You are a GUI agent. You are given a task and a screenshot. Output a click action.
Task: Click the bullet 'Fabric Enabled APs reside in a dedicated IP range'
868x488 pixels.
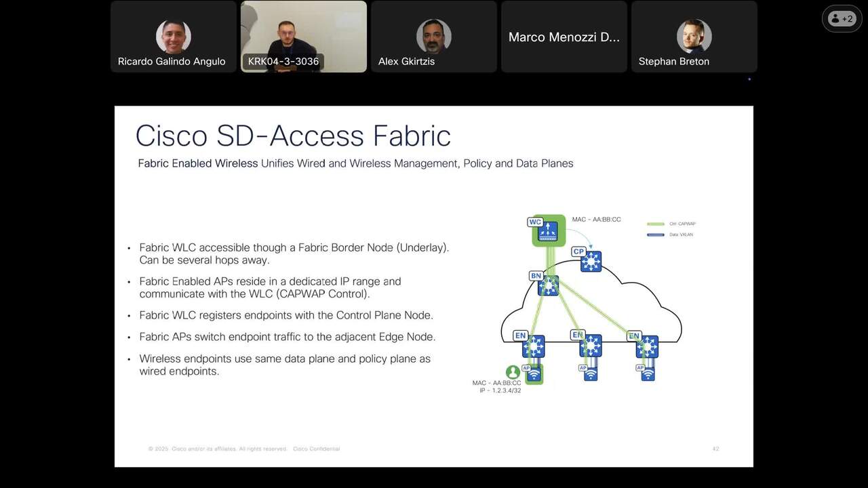point(270,287)
